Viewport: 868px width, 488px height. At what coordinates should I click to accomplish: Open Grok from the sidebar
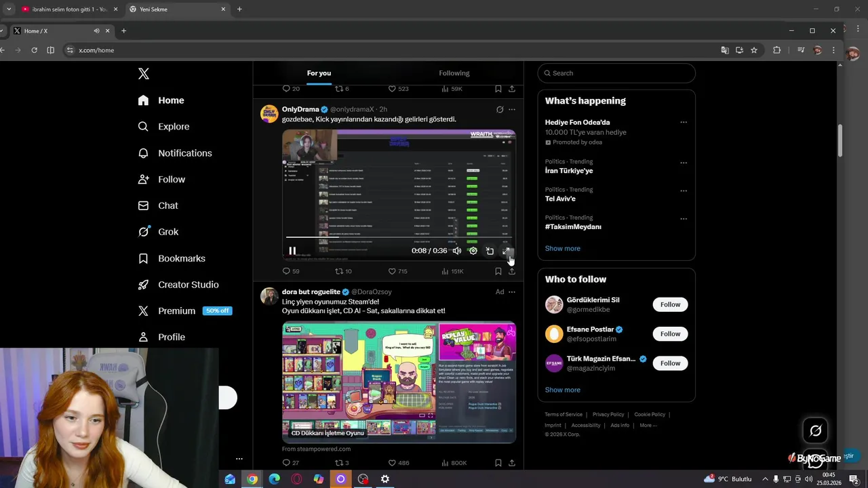pos(158,232)
